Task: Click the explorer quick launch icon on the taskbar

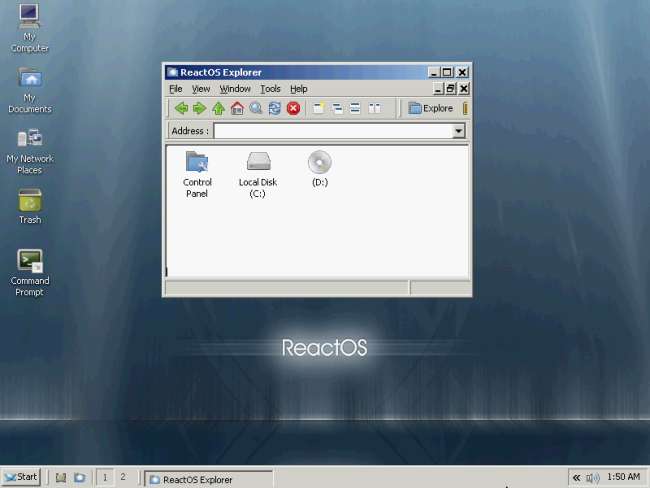Action: [x=80, y=478]
